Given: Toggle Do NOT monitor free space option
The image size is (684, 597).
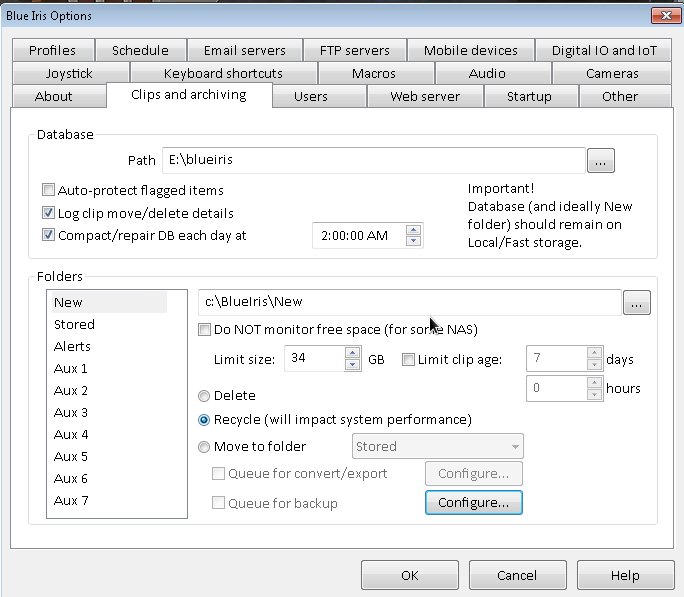Looking at the screenshot, I should click(x=205, y=329).
